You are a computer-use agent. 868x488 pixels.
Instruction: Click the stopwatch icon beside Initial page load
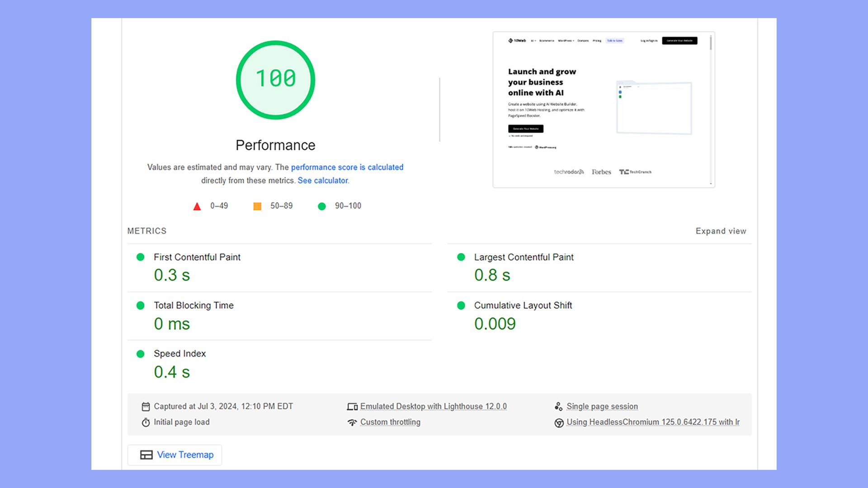click(146, 422)
